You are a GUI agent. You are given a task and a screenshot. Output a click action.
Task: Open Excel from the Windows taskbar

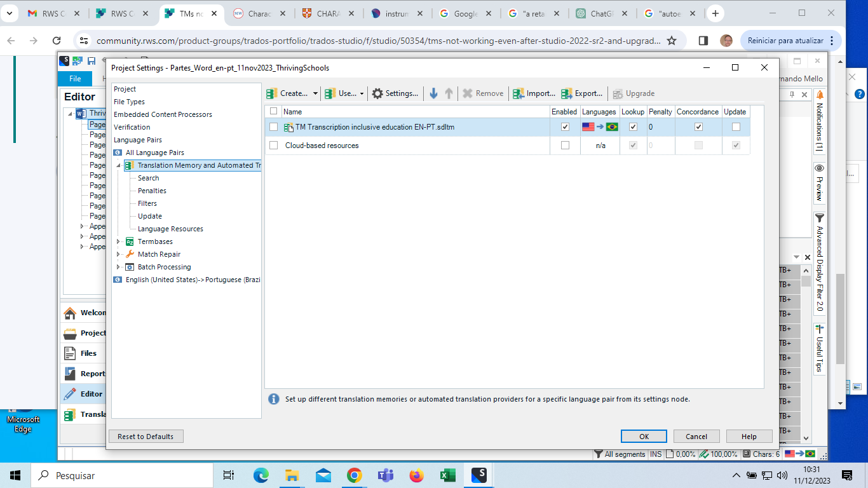coord(447,475)
